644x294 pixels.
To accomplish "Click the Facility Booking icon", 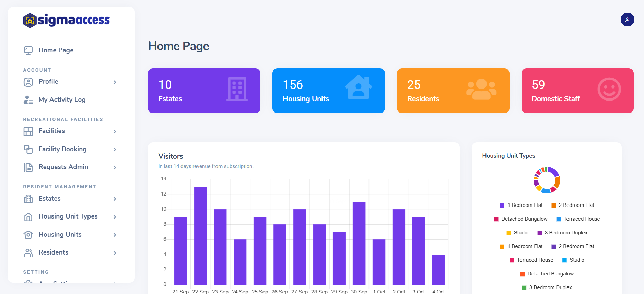I will (28, 149).
